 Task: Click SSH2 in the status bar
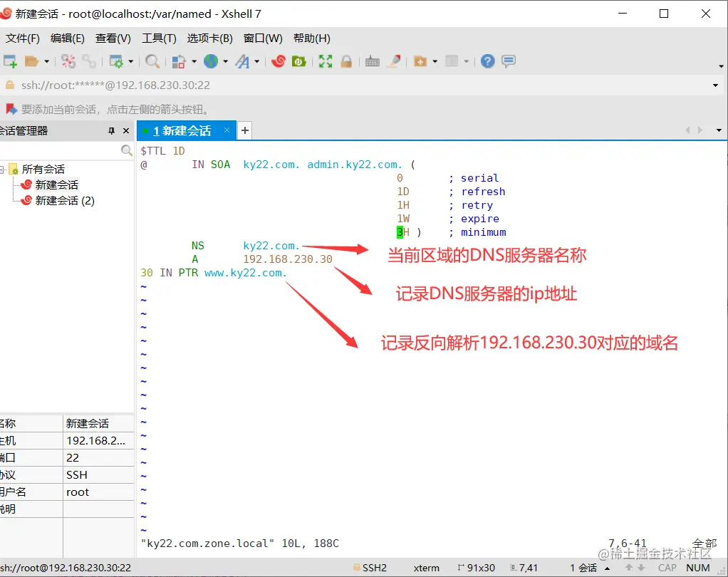tap(374, 568)
